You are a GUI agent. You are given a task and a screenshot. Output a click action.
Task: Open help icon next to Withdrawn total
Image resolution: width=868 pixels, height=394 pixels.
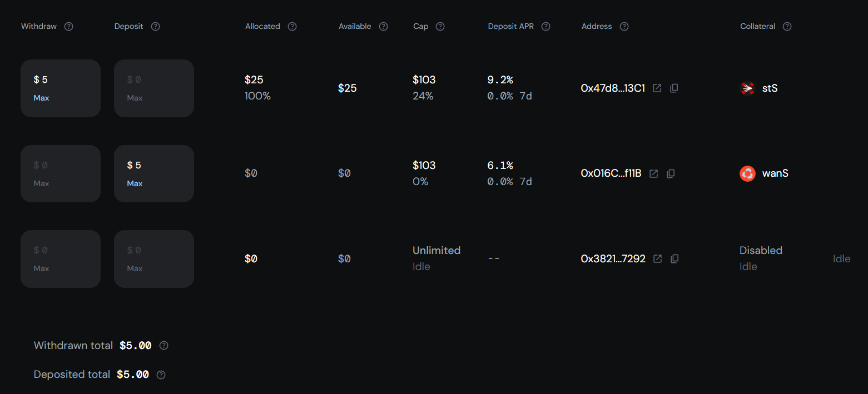(x=163, y=345)
